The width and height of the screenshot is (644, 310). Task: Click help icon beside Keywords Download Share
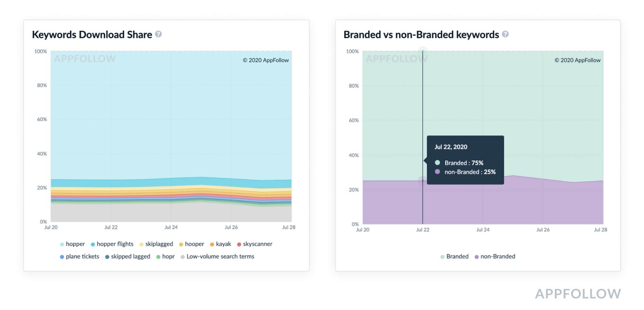(158, 34)
